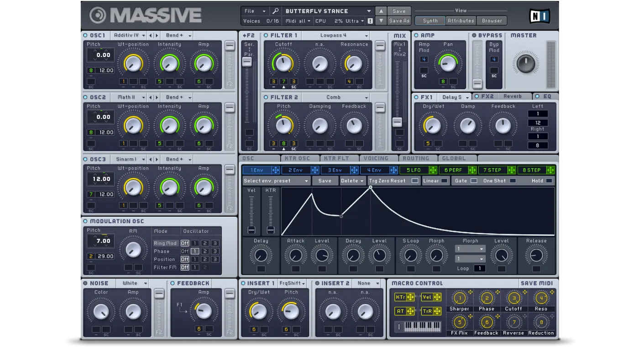Open the OSC1 wavetable dropdown Additiv IV
This screenshot has height=364, width=639.
click(x=129, y=35)
